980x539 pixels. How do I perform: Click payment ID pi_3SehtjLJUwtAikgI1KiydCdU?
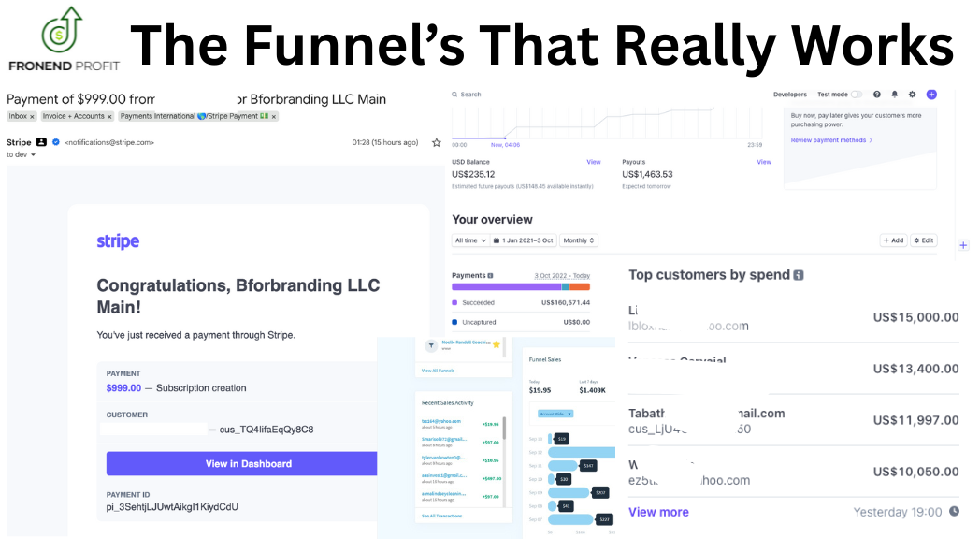pos(172,507)
